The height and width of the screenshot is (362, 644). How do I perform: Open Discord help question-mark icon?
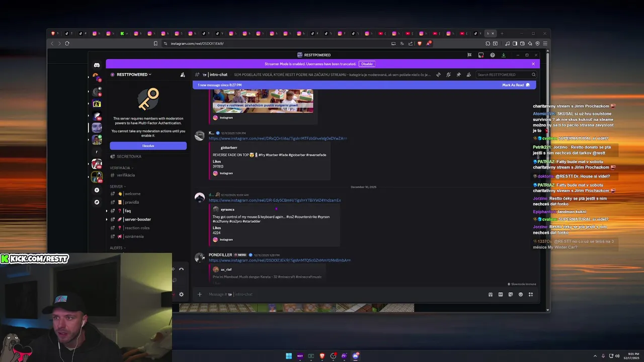[493, 55]
